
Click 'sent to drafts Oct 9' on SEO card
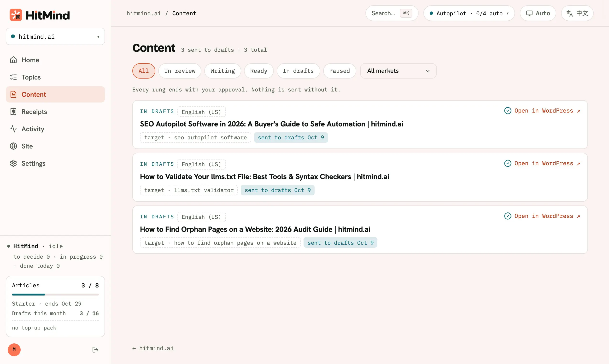(x=291, y=138)
